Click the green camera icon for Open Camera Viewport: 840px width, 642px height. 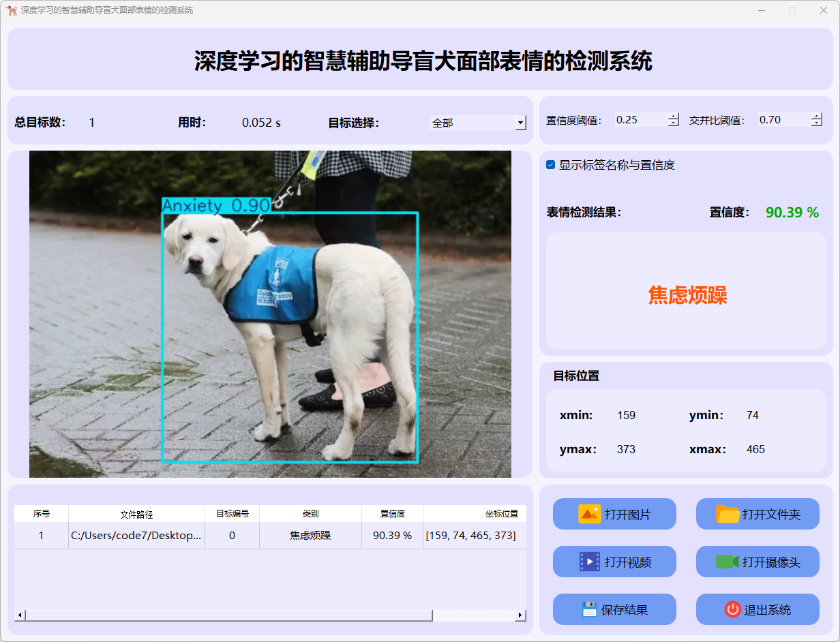727,562
